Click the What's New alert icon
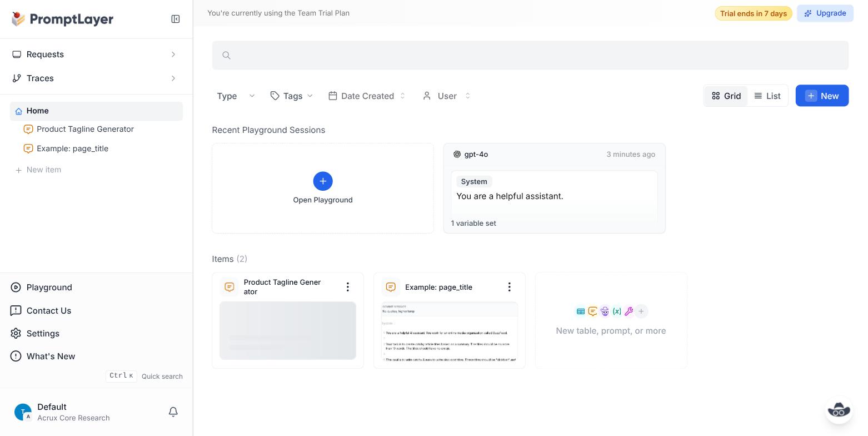868x436 pixels. pyautogui.click(x=16, y=356)
